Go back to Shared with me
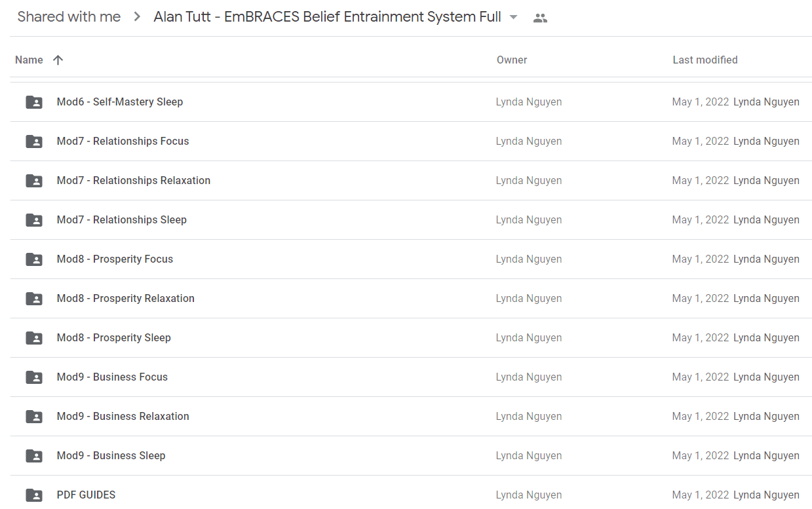Screen dimensions: 812x509 click(69, 17)
